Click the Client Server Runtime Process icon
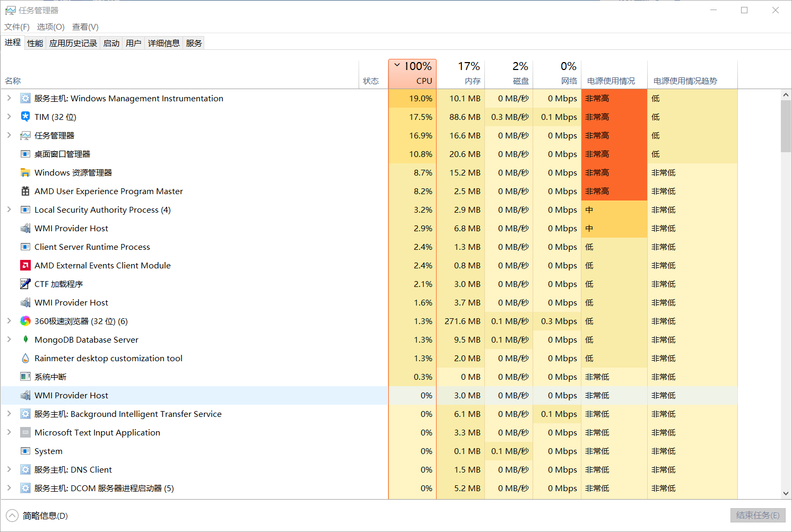Screen dimensions: 792x532 click(x=25, y=247)
